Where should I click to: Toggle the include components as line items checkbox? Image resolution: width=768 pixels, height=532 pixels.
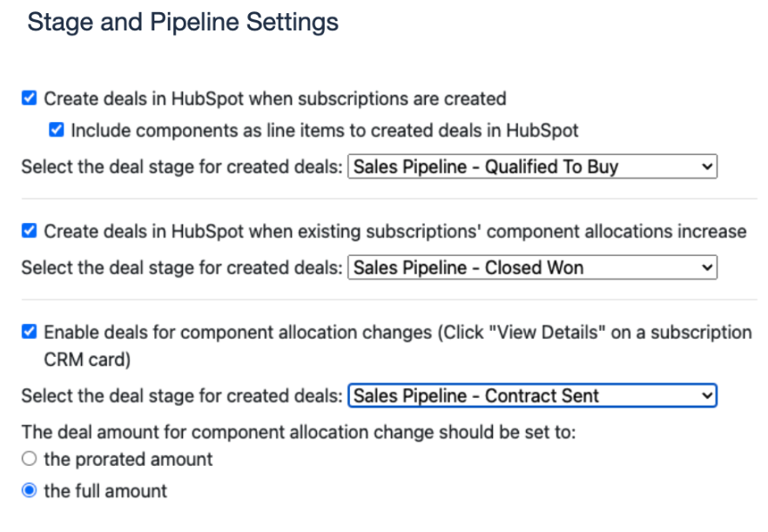tap(57, 131)
